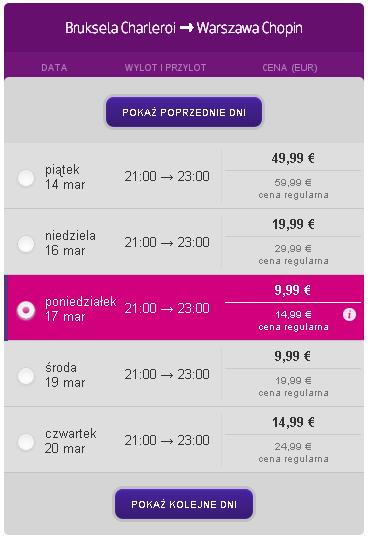Click the POKAŻ POPRZEDNIE DNI button
372x543 pixels.
coord(184,112)
